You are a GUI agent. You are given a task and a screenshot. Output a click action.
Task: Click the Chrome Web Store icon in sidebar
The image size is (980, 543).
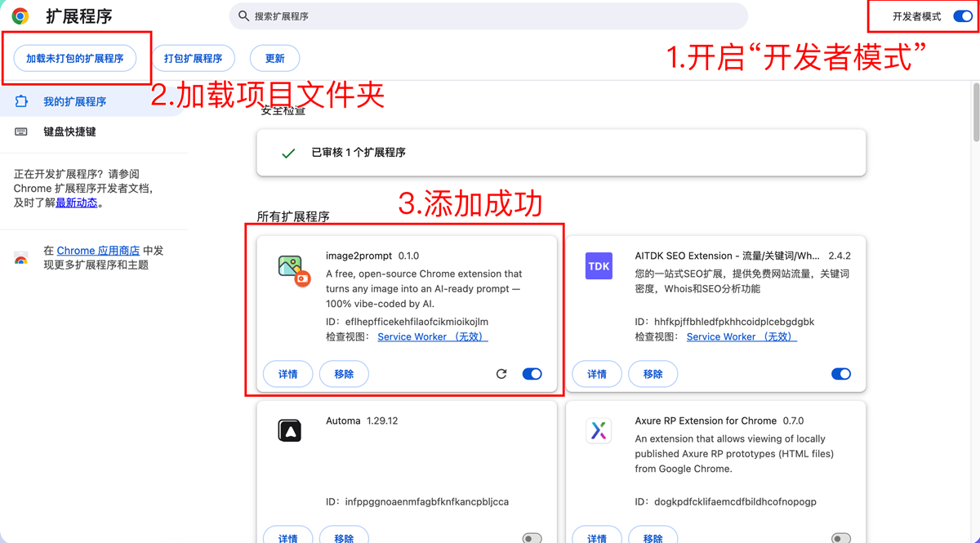click(21, 259)
